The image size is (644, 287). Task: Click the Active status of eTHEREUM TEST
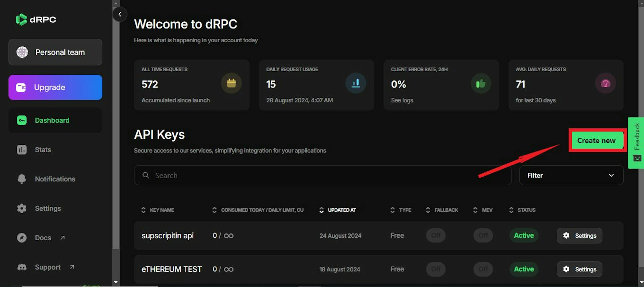[x=524, y=269]
